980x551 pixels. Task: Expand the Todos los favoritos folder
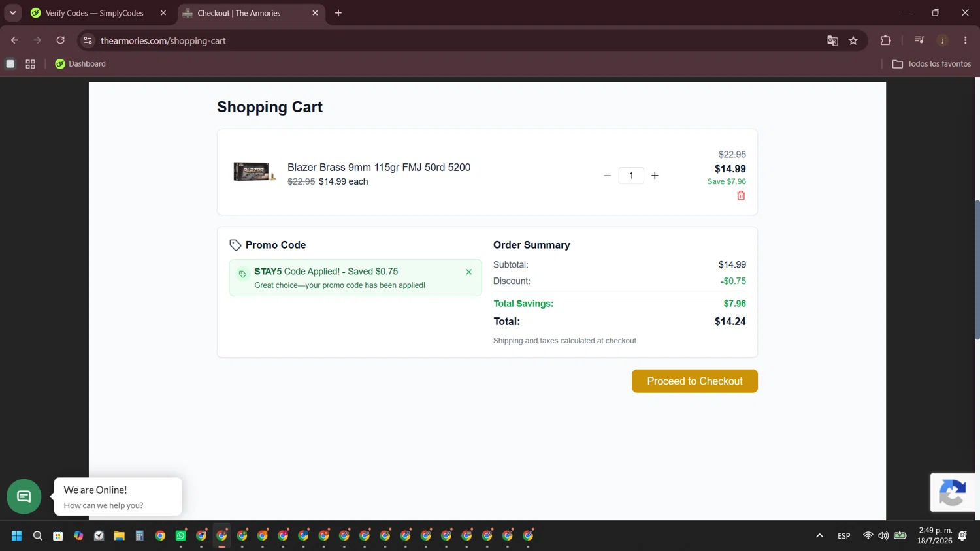pos(932,64)
